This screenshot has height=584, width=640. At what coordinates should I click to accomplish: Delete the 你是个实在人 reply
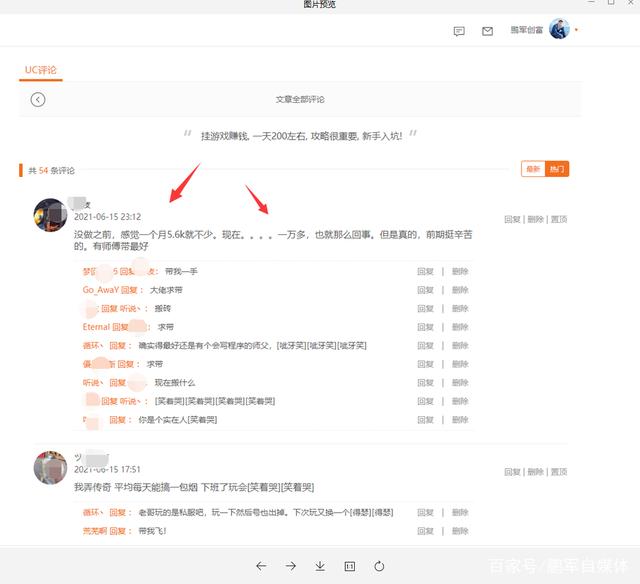point(459,420)
